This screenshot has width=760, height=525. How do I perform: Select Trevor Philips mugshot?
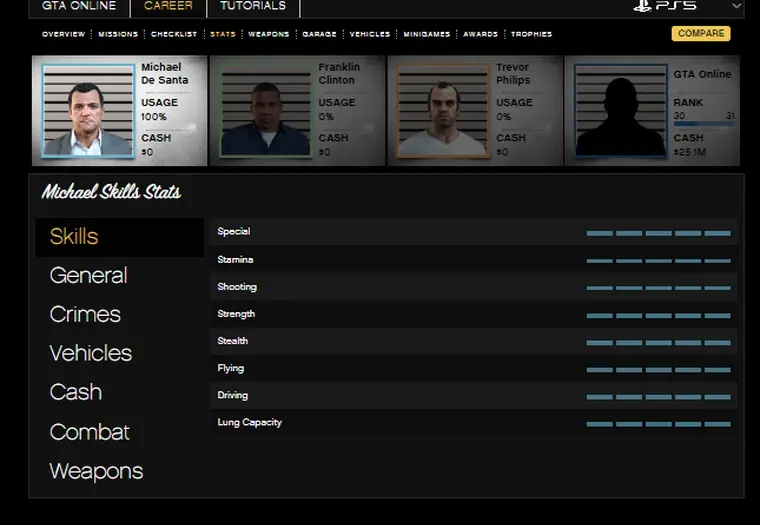click(443, 111)
